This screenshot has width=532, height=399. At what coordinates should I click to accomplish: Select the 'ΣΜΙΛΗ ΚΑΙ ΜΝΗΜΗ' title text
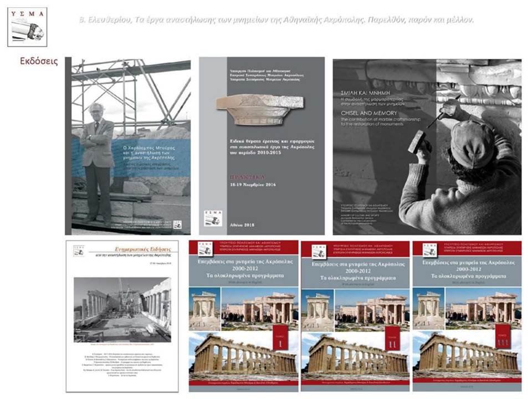365,93
